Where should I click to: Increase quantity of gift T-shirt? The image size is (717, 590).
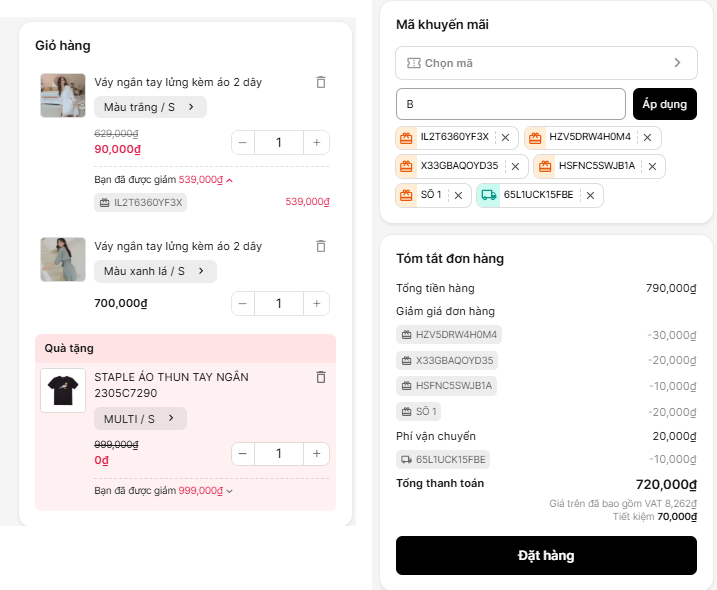point(316,454)
